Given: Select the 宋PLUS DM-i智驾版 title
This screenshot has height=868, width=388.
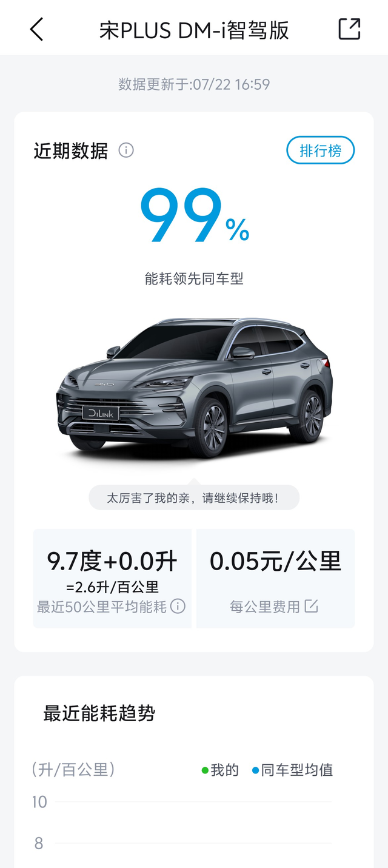Looking at the screenshot, I should (194, 30).
